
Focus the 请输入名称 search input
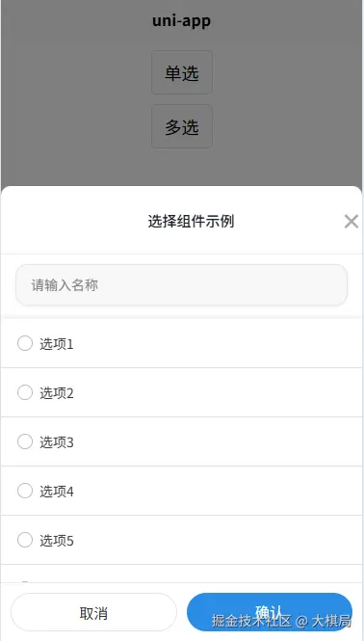pos(181,285)
